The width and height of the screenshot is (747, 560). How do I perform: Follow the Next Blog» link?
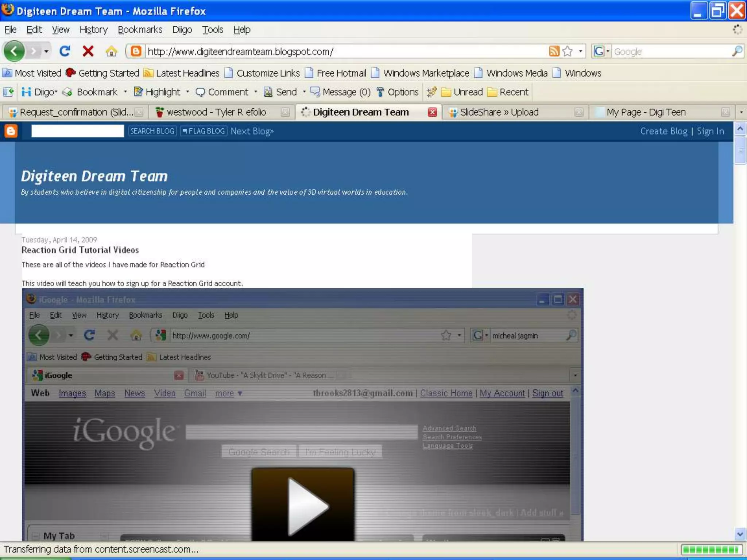252,131
